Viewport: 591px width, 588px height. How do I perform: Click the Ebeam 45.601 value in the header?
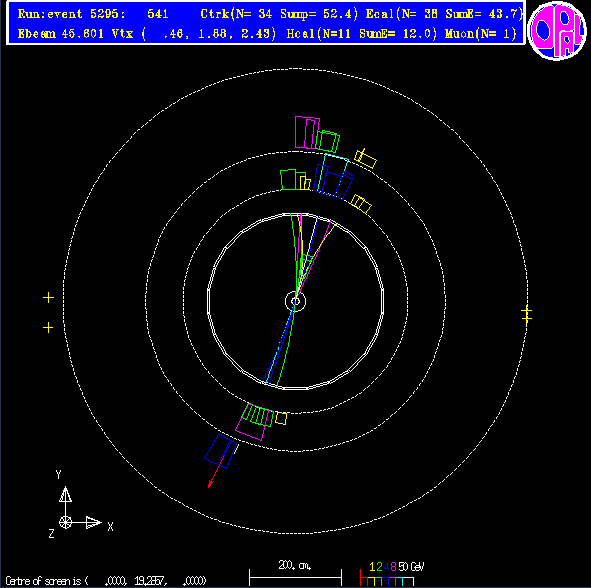[61, 34]
